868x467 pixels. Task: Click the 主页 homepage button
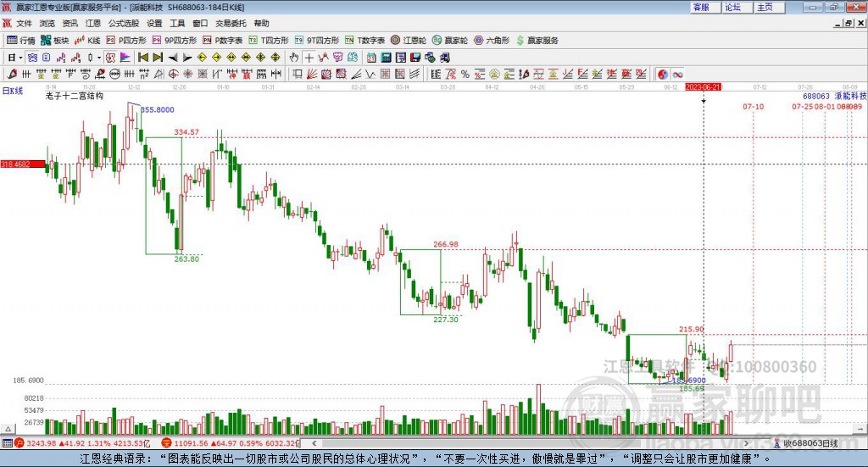click(770, 7)
